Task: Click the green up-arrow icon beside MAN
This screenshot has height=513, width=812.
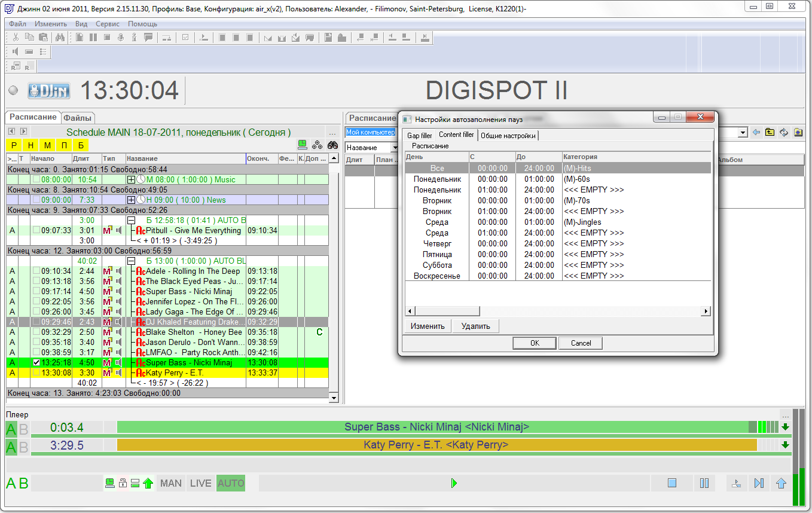Action: pos(148,483)
